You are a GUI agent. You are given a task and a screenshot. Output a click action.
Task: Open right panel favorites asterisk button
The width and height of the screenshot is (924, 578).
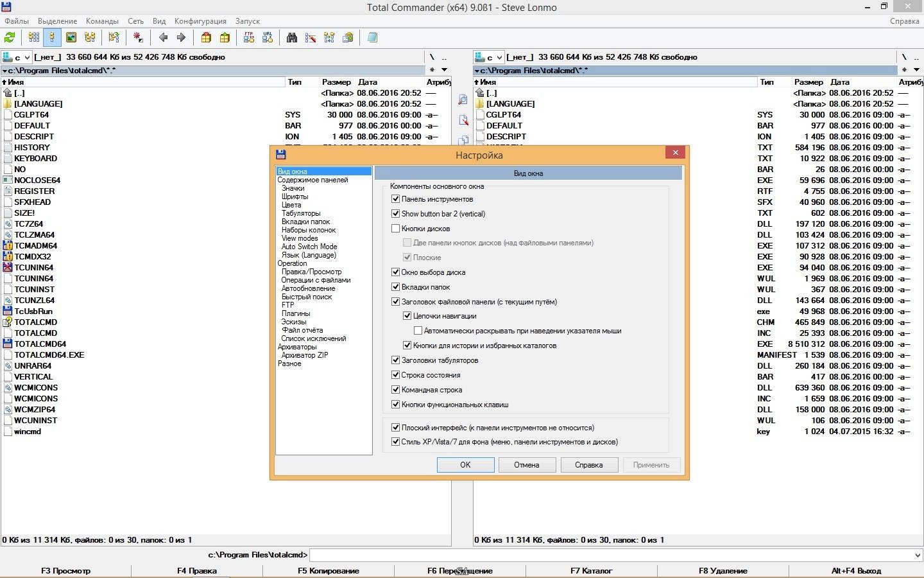point(905,70)
